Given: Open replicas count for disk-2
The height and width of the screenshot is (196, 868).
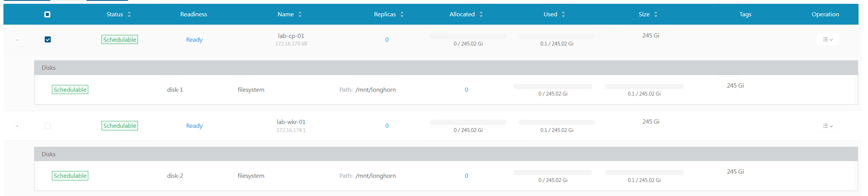Looking at the screenshot, I should coord(466,176).
